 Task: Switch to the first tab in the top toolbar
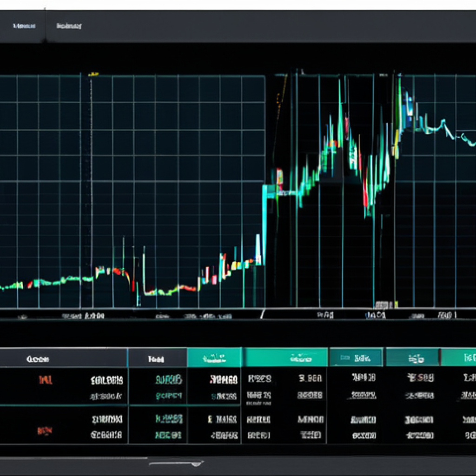coord(23,26)
